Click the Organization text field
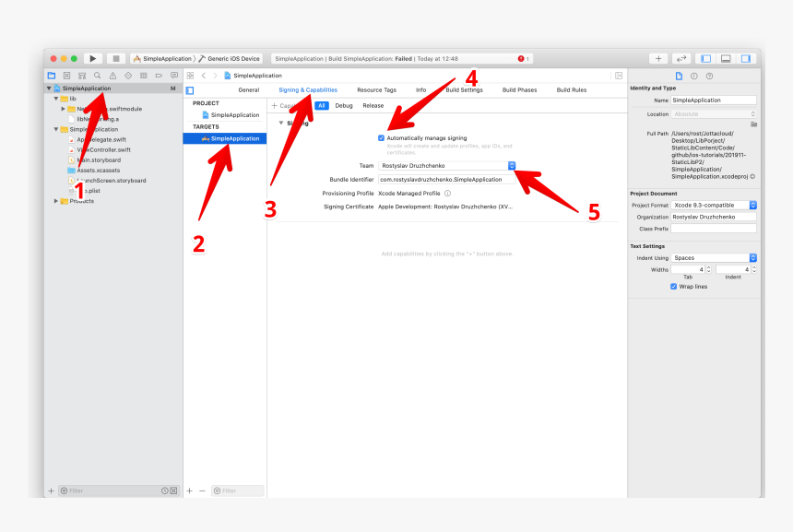This screenshot has height=532, width=793. tap(714, 217)
